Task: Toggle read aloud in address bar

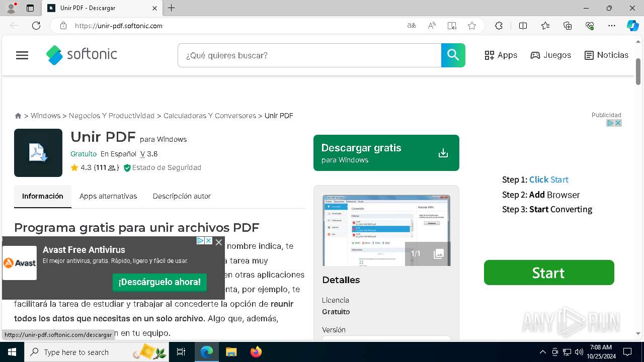Action: (432, 26)
